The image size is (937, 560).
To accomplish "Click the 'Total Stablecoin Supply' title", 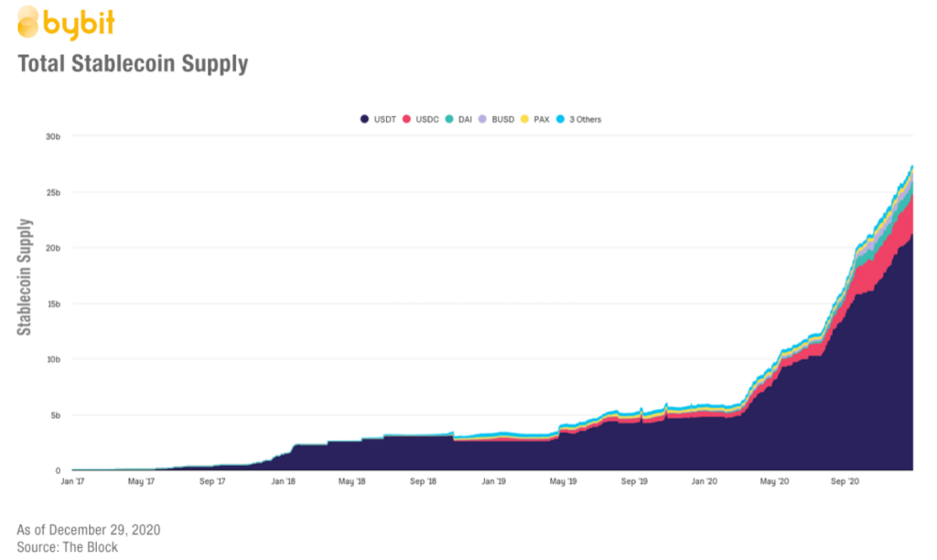I will [133, 63].
